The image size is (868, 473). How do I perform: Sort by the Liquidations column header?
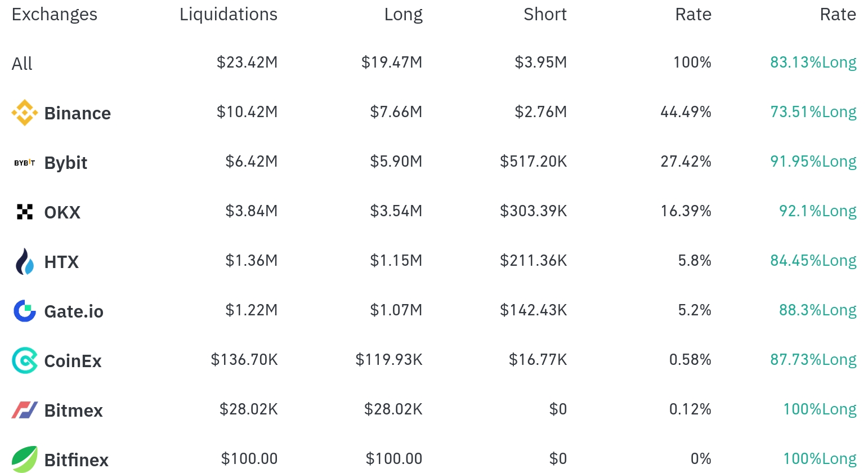click(x=229, y=15)
